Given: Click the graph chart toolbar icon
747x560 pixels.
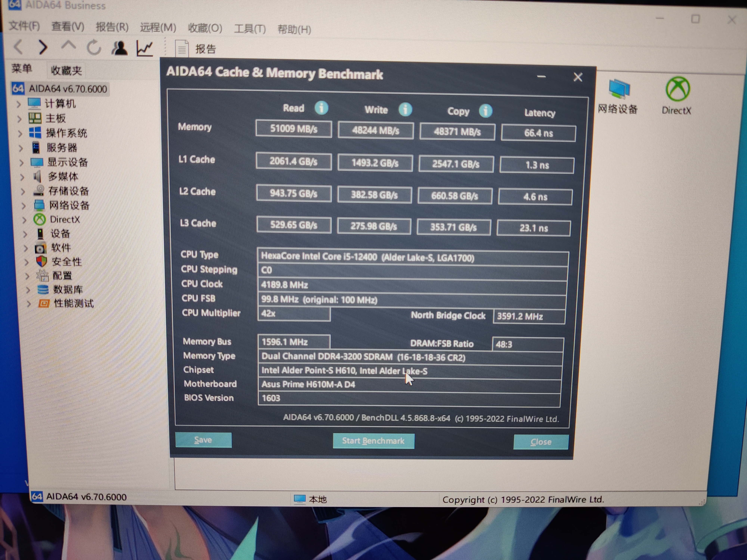Looking at the screenshot, I should coord(145,49).
